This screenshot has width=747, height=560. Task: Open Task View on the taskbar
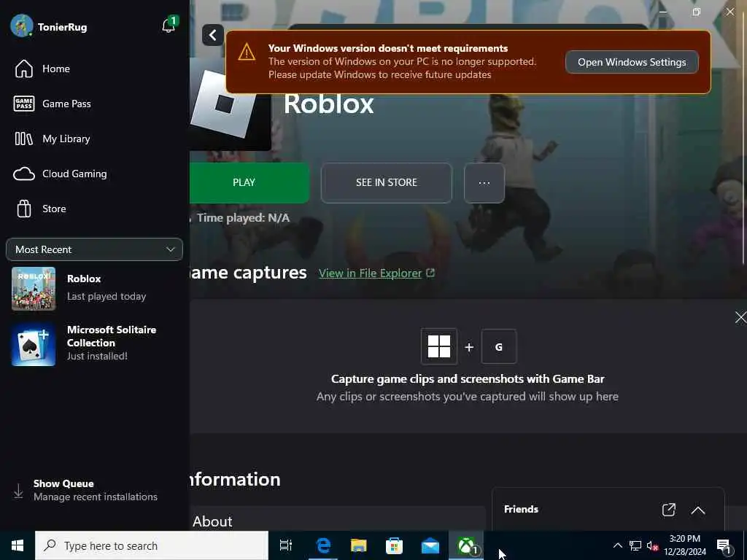click(x=286, y=545)
